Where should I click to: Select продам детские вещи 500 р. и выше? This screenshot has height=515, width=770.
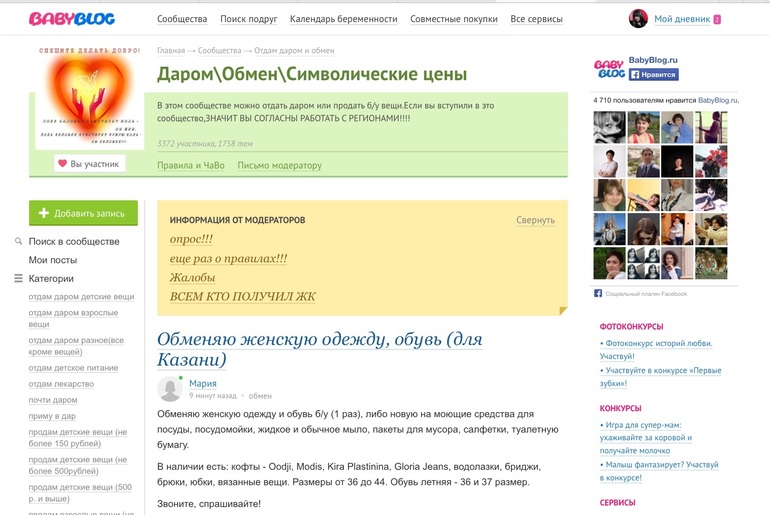point(80,492)
